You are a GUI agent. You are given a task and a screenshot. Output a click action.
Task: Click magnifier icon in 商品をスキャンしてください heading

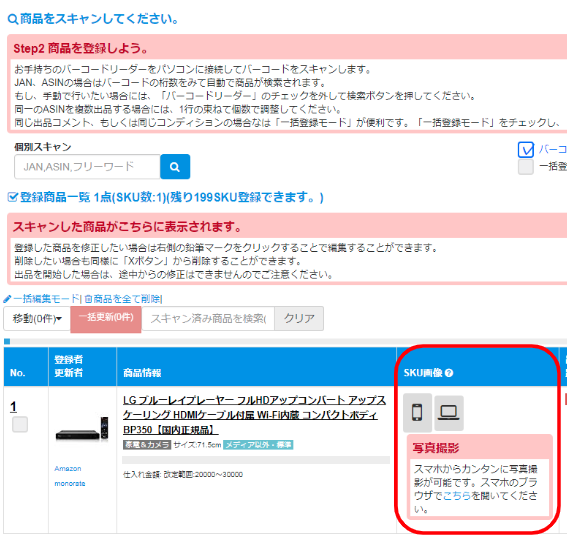pos(13,19)
